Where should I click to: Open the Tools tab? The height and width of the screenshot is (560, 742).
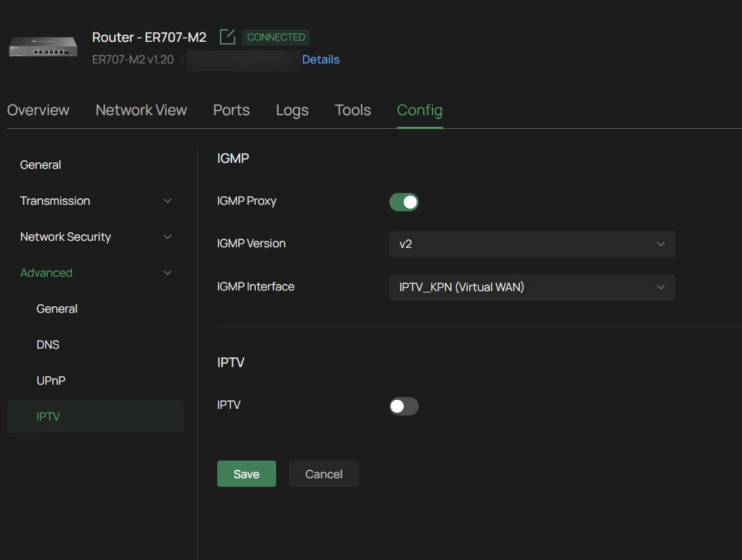(x=353, y=110)
